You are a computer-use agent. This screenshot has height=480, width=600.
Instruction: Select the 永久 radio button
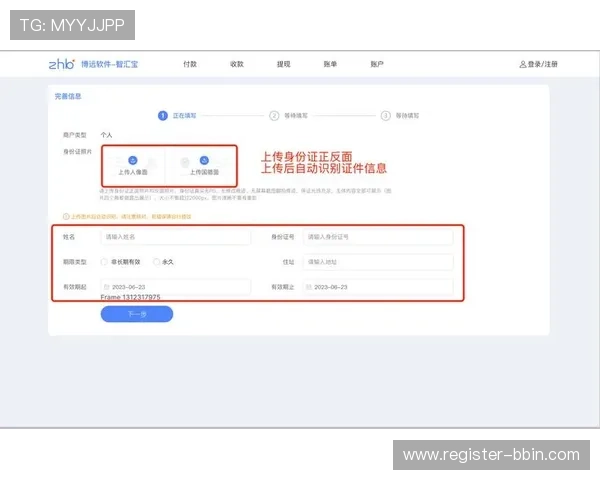[156, 262]
